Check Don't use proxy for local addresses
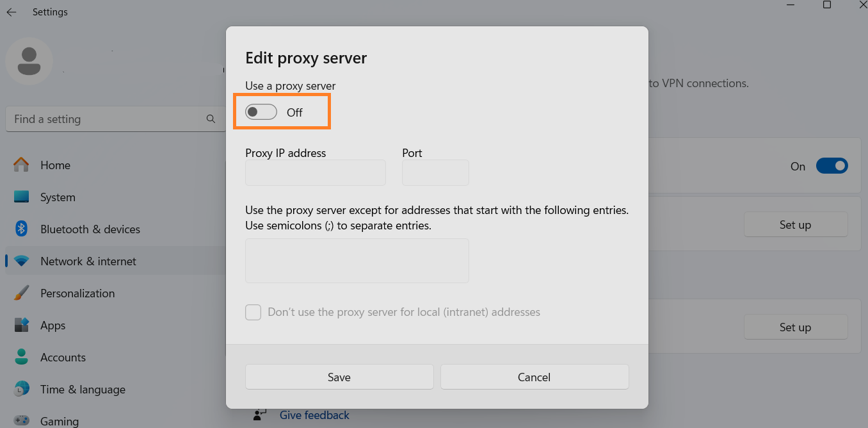 coord(253,313)
